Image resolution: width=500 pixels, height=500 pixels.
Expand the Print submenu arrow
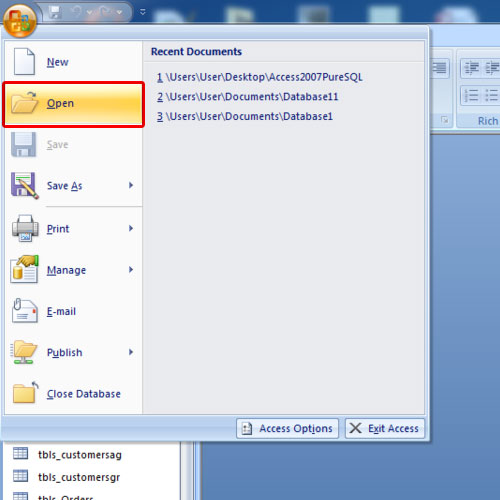131,228
